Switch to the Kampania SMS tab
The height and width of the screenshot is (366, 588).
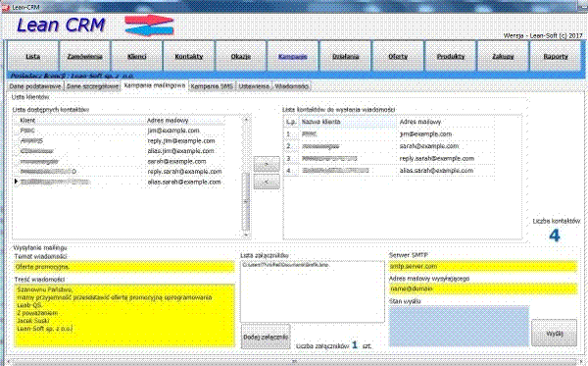pyautogui.click(x=212, y=86)
